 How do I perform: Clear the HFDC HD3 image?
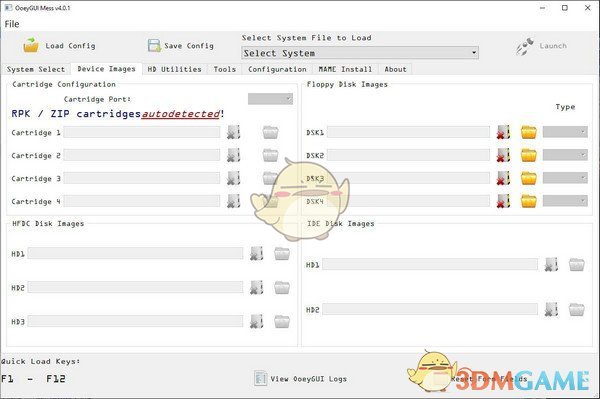pos(256,321)
